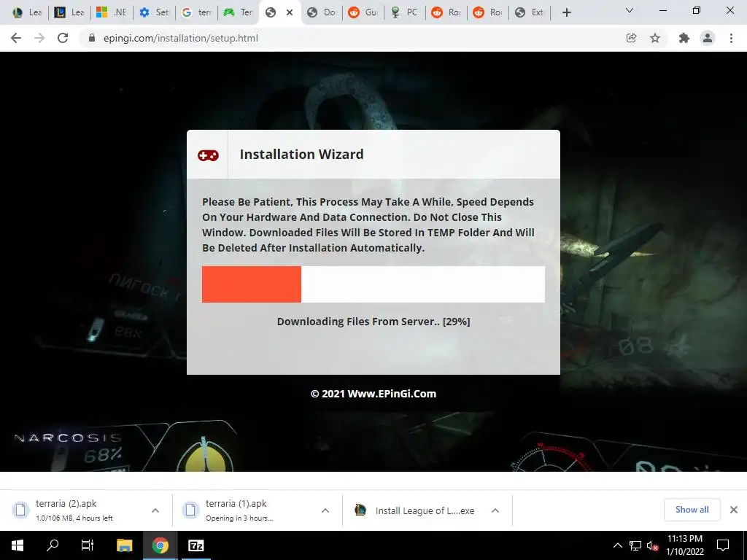Open File Explorer from taskbar
This screenshot has width=747, height=560.
[124, 545]
